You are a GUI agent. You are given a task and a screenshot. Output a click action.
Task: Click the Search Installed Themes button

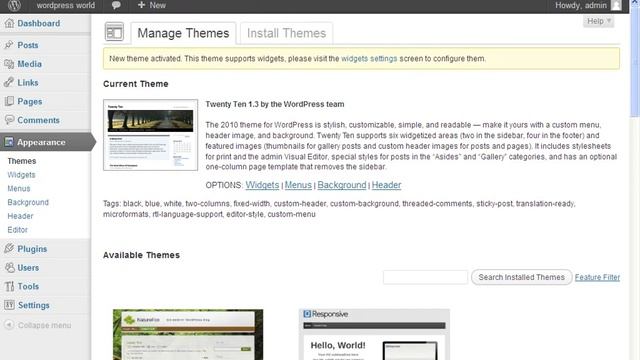point(522,277)
